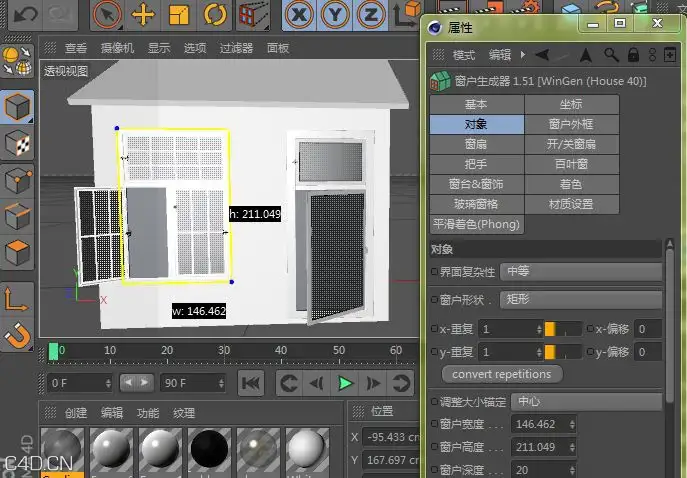This screenshot has height=478, width=687.
Task: Toggle the Y axis lock
Action: click(335, 14)
